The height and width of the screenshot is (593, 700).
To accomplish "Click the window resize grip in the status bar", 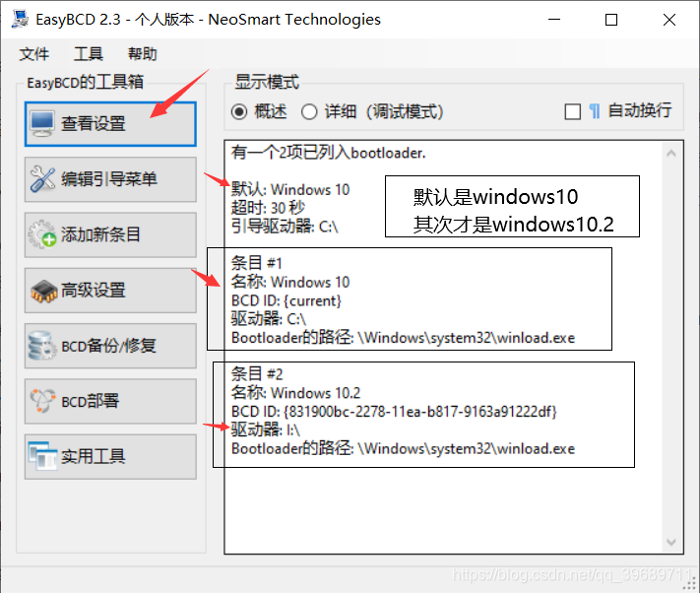I will pos(690,583).
